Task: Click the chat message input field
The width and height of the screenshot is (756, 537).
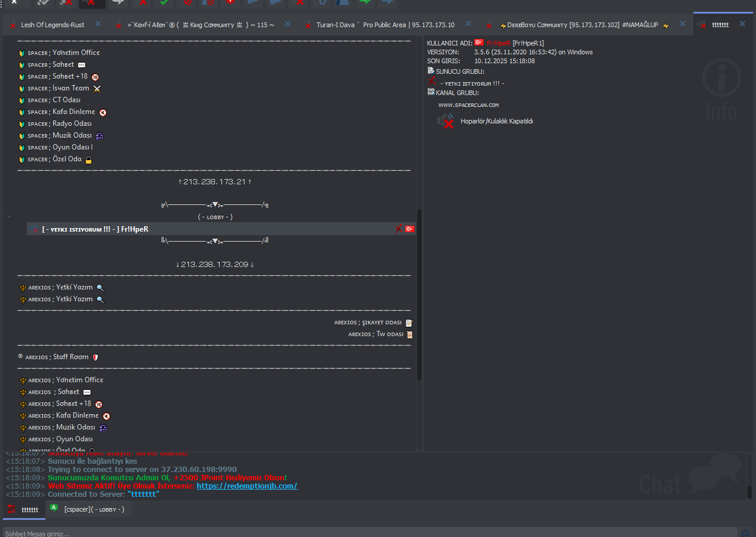Action: pos(370,533)
